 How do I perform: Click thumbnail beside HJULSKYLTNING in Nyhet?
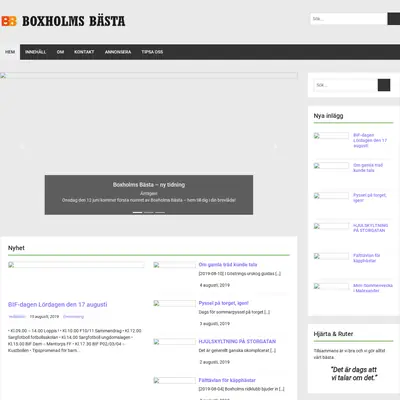[x=174, y=342]
